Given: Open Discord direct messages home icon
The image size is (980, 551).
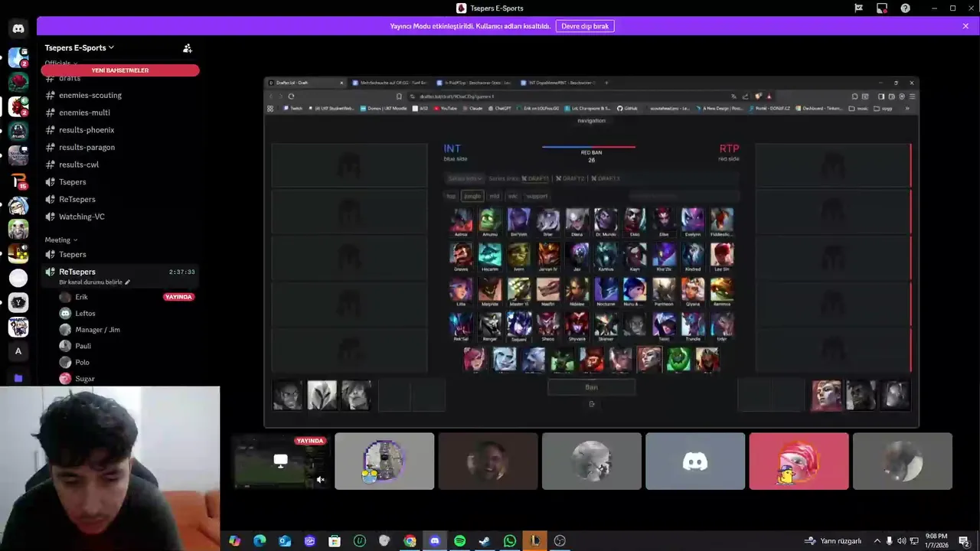Looking at the screenshot, I should (18, 29).
